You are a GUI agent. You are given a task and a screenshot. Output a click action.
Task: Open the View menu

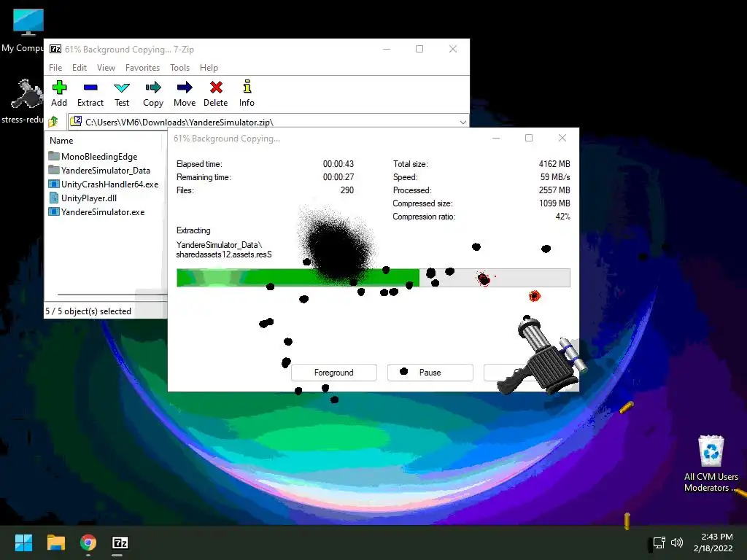(x=106, y=68)
